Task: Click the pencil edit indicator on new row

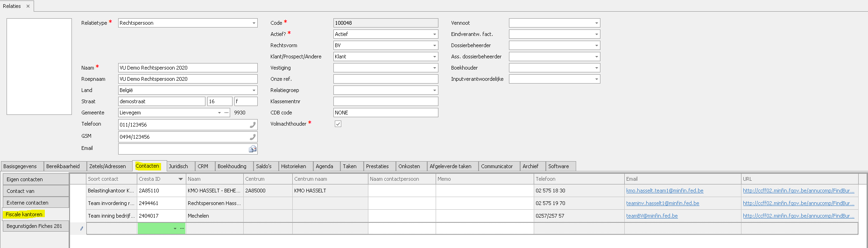Action: (x=82, y=228)
